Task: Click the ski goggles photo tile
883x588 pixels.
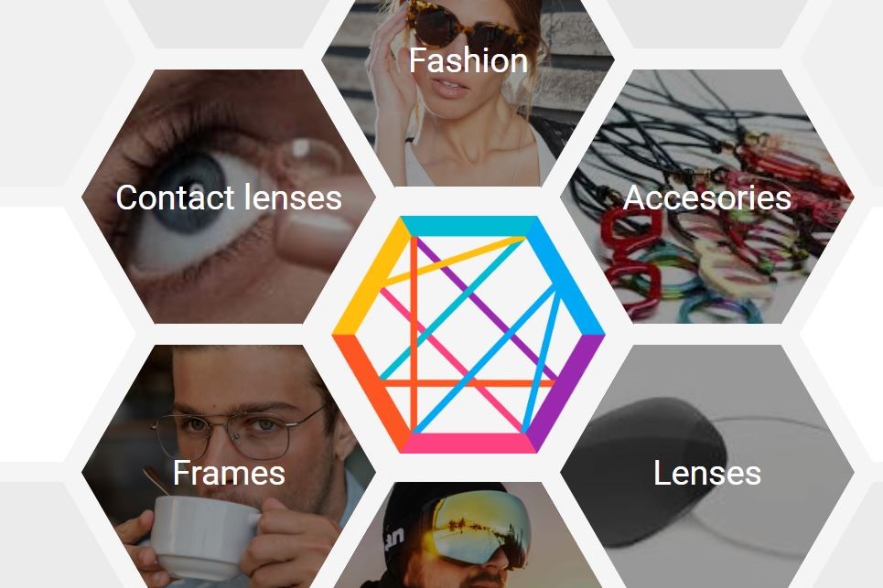Action: 468,535
